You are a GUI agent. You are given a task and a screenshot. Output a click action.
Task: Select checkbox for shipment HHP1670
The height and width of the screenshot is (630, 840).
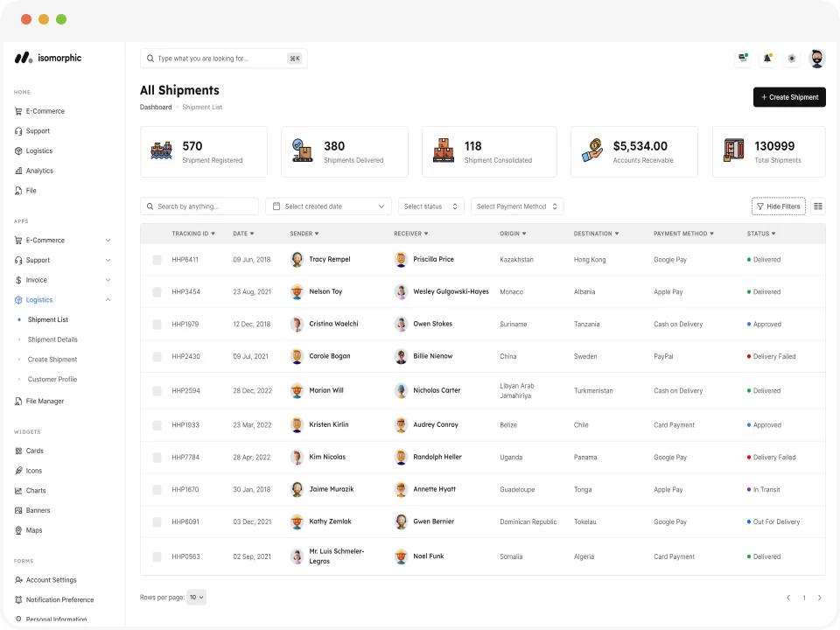(x=157, y=489)
